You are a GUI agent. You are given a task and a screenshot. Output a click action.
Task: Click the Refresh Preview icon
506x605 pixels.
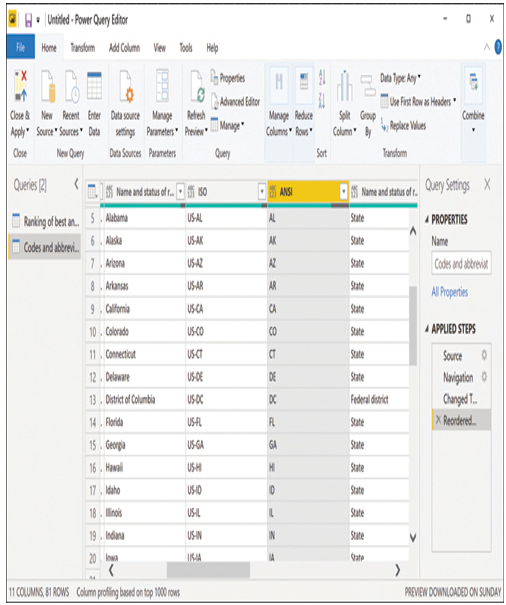197,87
